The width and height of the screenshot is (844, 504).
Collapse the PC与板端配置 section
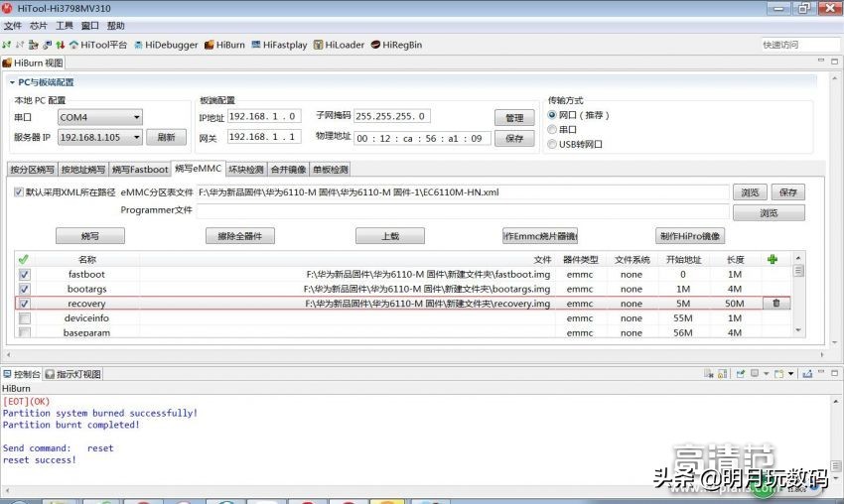[12, 82]
